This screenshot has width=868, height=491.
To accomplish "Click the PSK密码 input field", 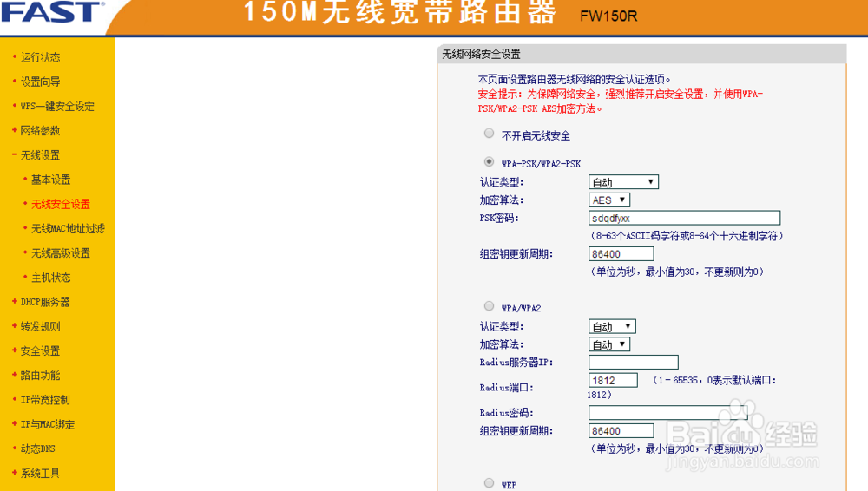I will coord(684,218).
